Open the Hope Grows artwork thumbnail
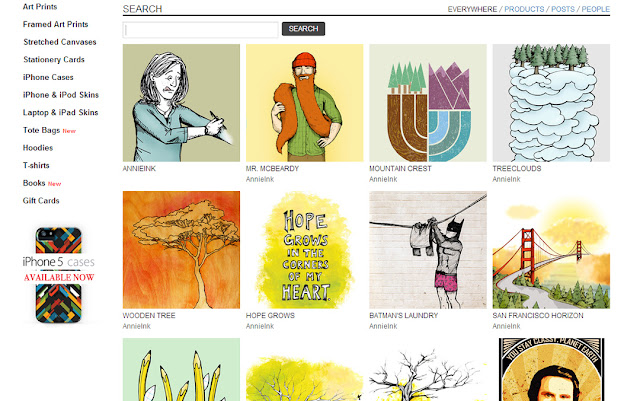 pyautogui.click(x=304, y=250)
